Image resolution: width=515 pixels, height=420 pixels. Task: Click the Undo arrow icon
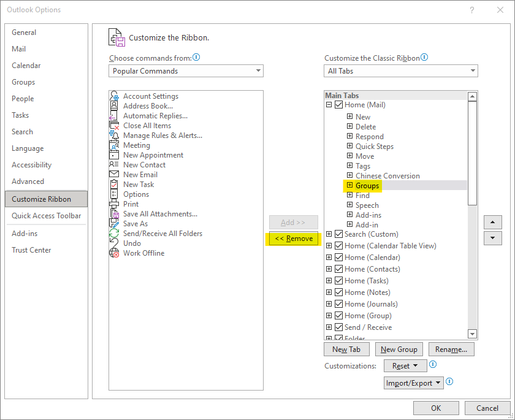(x=114, y=243)
